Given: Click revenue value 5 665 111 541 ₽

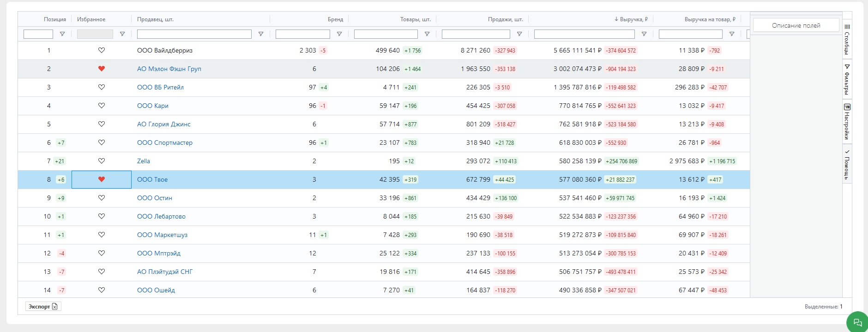Looking at the screenshot, I should (x=578, y=50).
